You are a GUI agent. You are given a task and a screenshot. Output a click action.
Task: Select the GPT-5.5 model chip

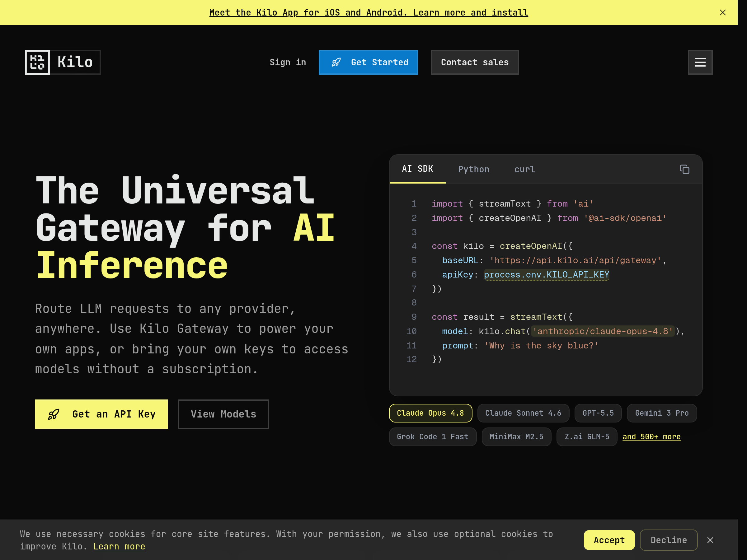[x=598, y=413]
